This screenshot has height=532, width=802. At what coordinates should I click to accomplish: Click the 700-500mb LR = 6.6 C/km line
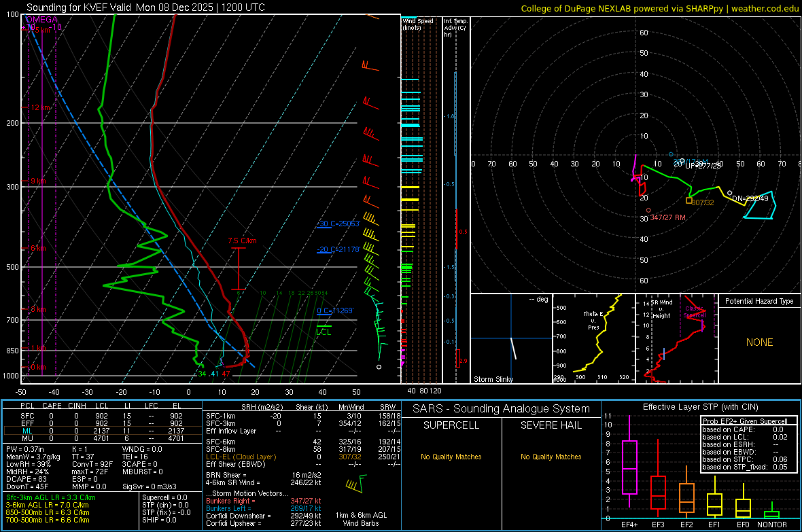[48, 520]
